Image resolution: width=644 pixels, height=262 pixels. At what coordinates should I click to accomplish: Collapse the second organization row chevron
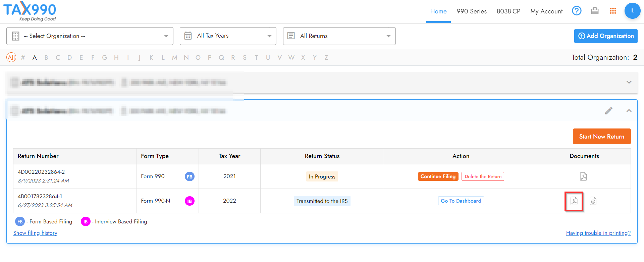click(x=629, y=111)
